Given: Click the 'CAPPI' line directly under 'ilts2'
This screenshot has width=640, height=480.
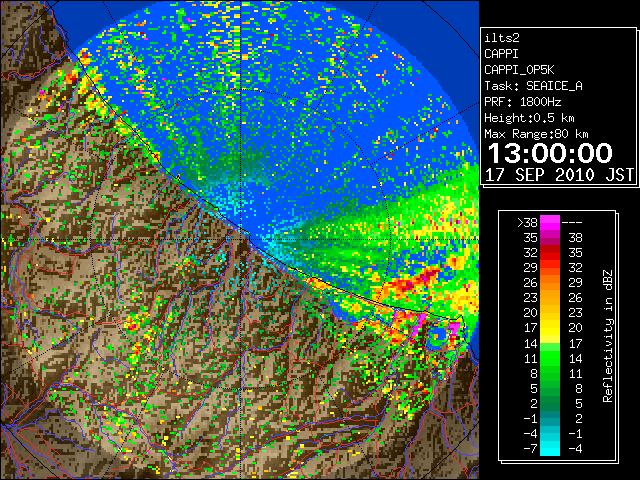Looking at the screenshot, I should click(501, 54).
